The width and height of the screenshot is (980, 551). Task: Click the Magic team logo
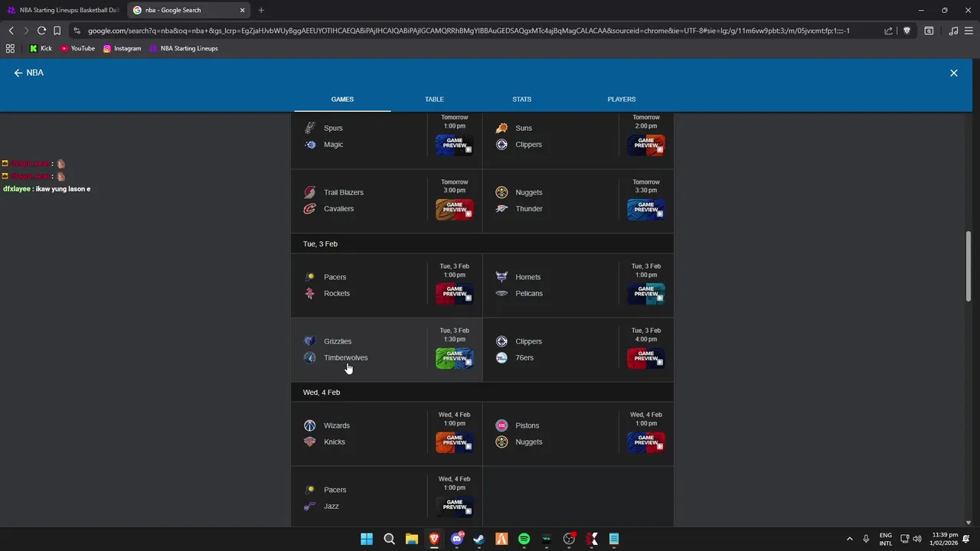point(310,145)
